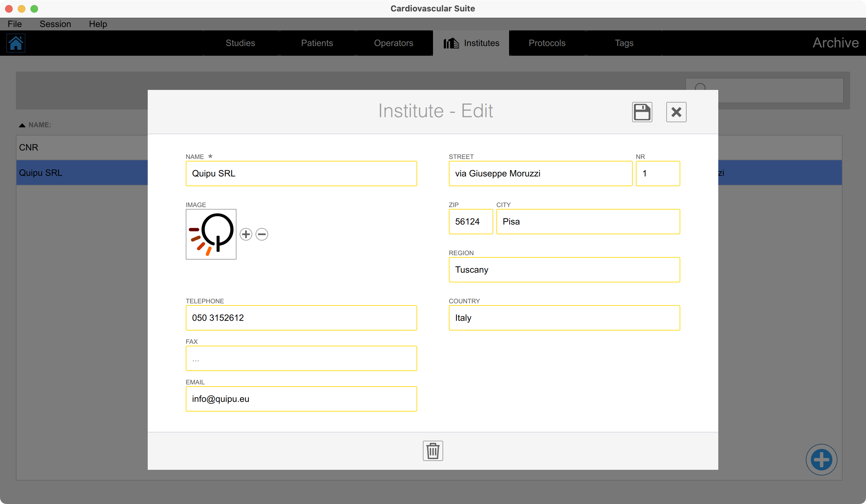Click the Quipu logo image thumbnail
The image size is (866, 504).
click(x=211, y=234)
